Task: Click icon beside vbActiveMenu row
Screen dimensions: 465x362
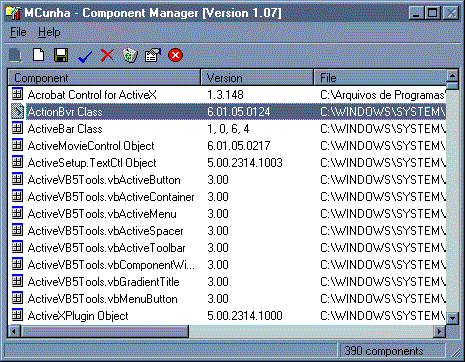Action: click(17, 213)
